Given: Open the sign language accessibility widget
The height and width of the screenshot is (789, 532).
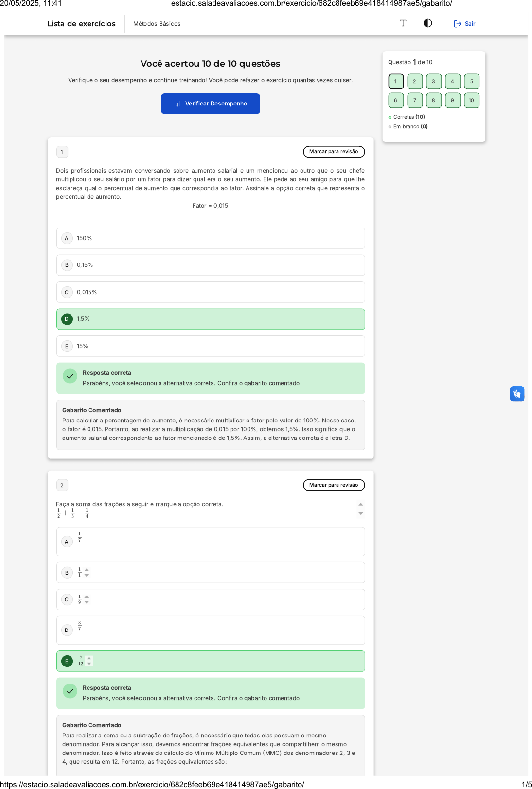Looking at the screenshot, I should tap(516, 394).
